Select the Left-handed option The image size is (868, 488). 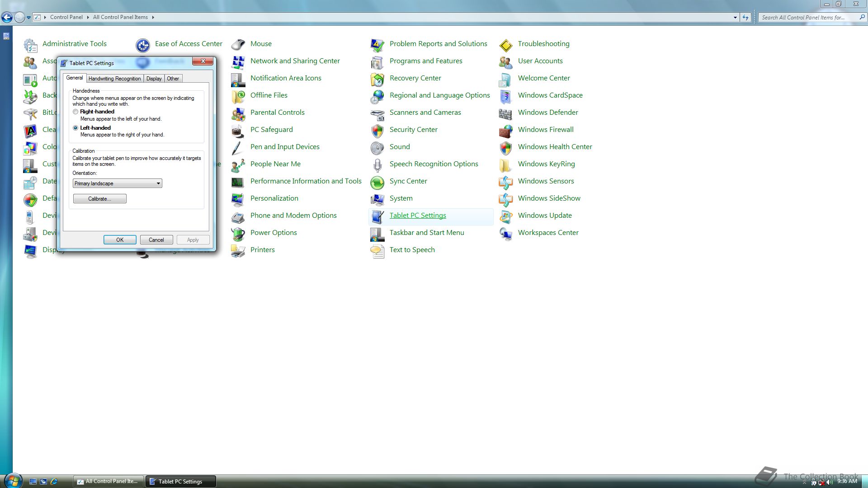coord(75,128)
